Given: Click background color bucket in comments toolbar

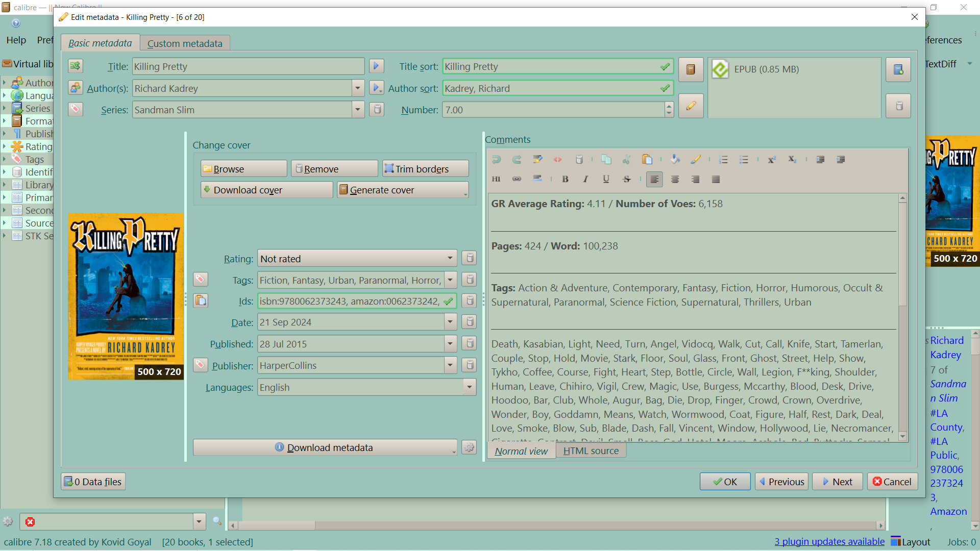Looking at the screenshot, I should [x=675, y=159].
